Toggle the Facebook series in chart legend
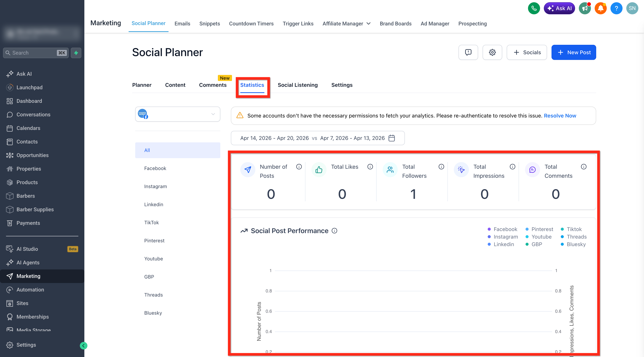This screenshot has height=357, width=644. 502,229
